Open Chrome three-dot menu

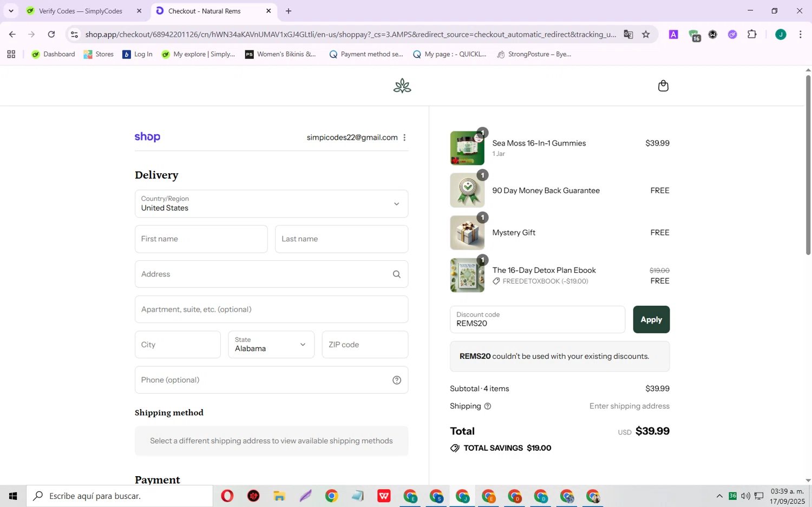[x=800, y=35]
